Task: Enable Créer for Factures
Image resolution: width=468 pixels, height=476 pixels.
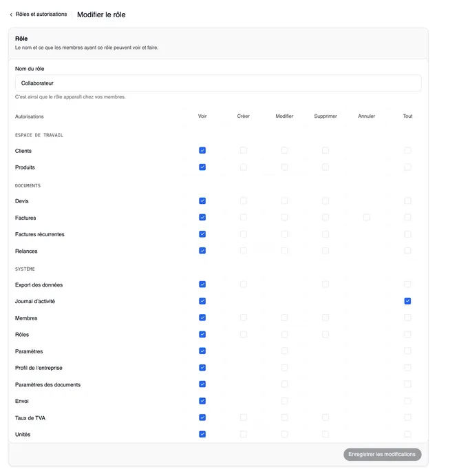Action: coord(243,218)
